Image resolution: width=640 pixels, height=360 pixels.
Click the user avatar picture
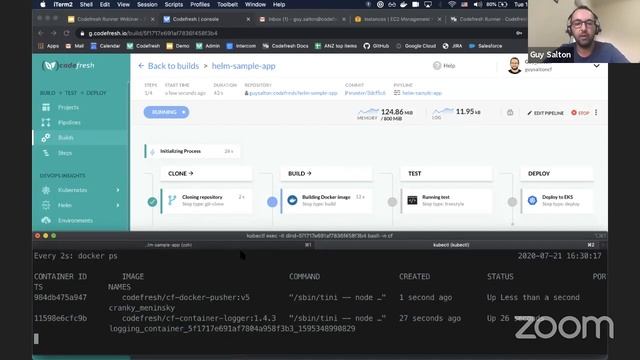tap(514, 66)
